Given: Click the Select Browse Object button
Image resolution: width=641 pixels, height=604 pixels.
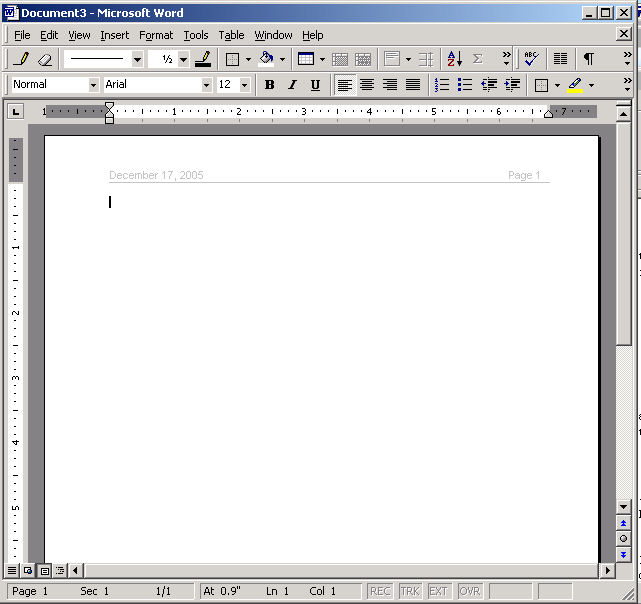Looking at the screenshot, I should [623, 538].
